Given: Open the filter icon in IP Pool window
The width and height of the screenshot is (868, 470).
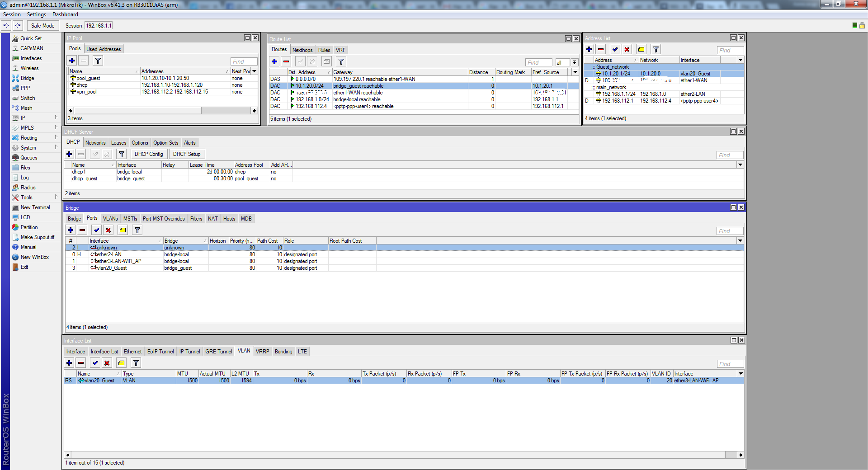Looking at the screenshot, I should click(98, 61).
